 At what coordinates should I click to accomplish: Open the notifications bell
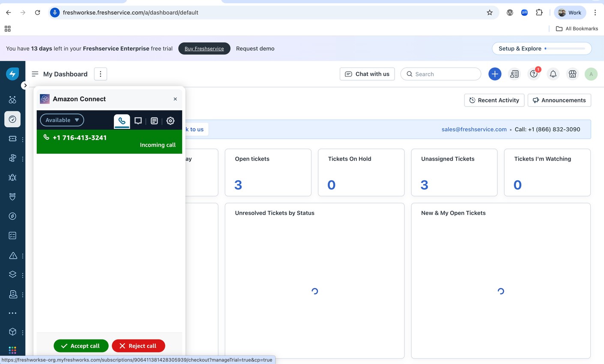553,74
